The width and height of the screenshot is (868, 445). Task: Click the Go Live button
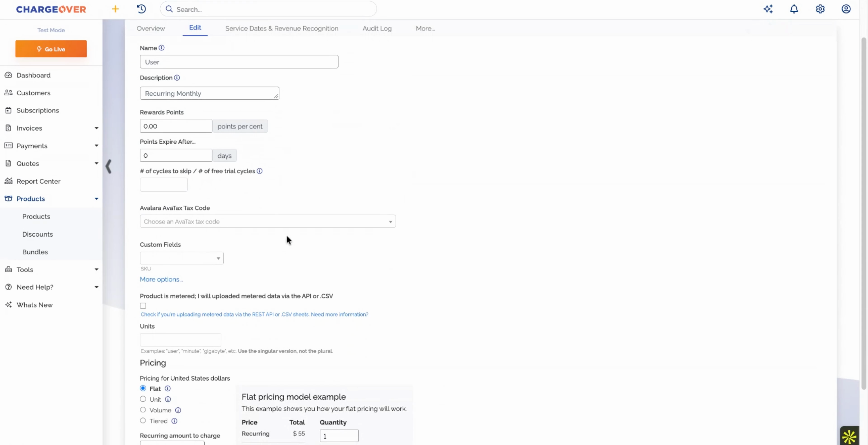pyautogui.click(x=51, y=49)
